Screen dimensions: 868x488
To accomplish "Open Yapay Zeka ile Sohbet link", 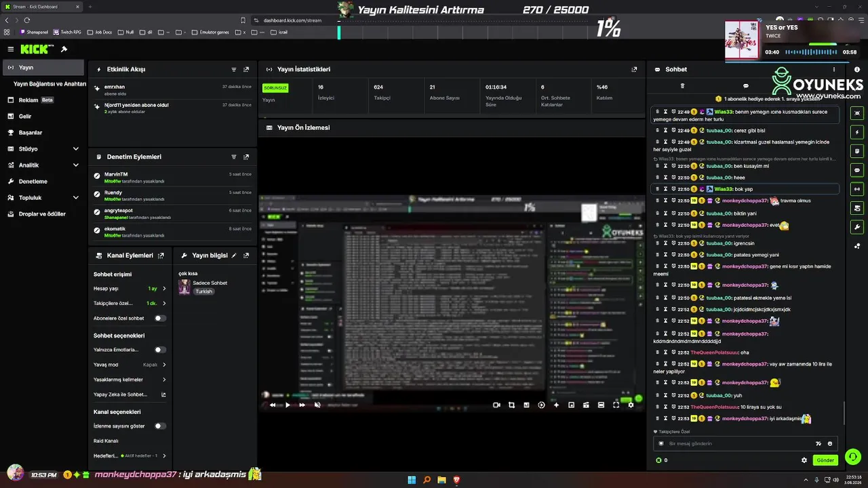I will tap(130, 394).
